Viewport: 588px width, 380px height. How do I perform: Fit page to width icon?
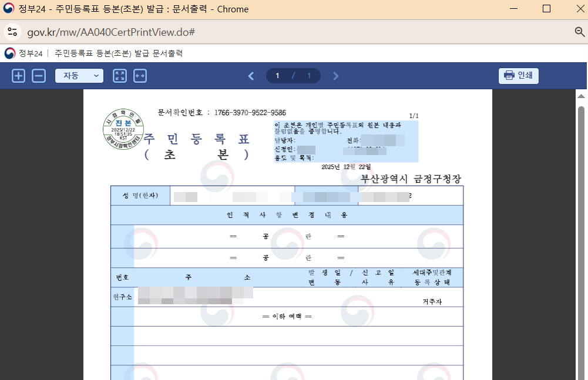click(x=140, y=76)
